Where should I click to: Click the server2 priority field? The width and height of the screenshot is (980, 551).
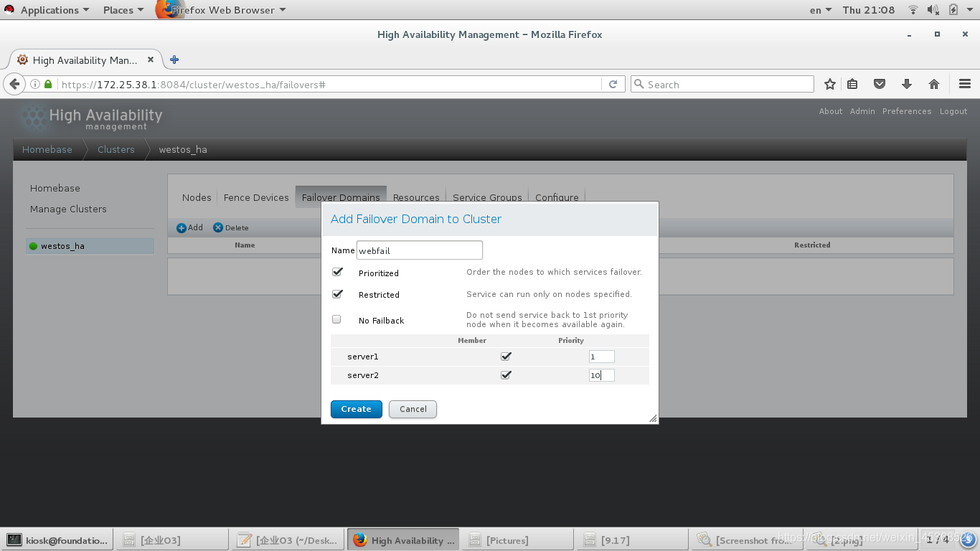point(601,375)
